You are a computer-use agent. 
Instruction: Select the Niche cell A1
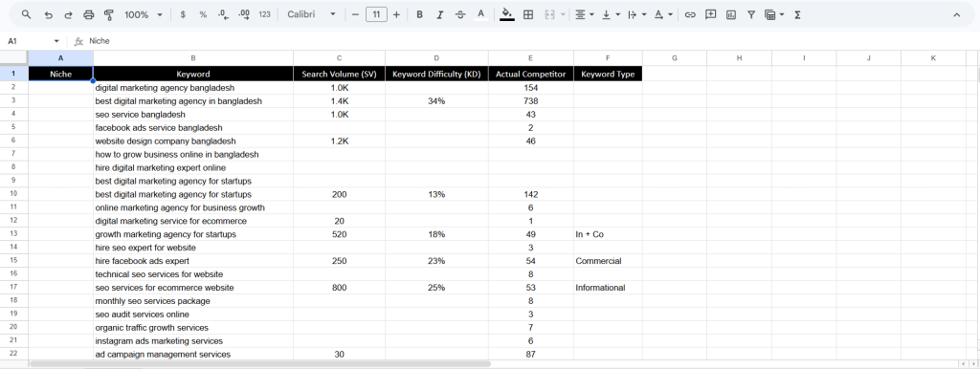60,74
